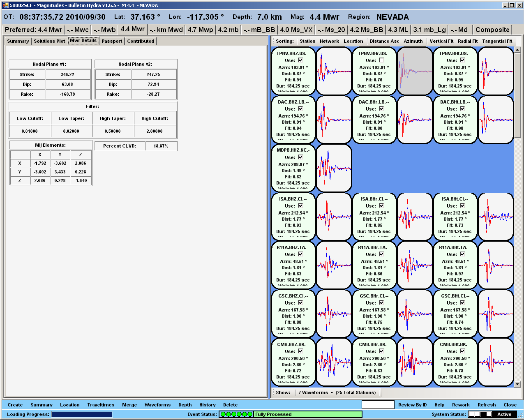Switch to Solutions Plot tab
The width and height of the screenshot is (524, 420).
click(49, 41)
